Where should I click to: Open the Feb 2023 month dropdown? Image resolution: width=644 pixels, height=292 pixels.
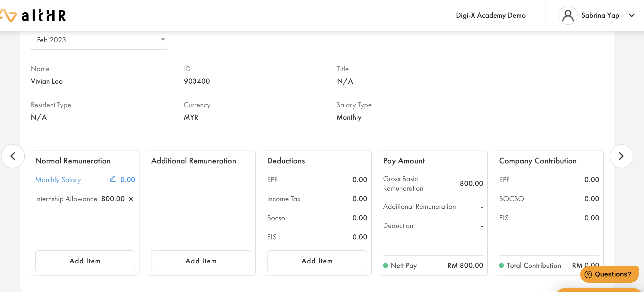[99, 40]
